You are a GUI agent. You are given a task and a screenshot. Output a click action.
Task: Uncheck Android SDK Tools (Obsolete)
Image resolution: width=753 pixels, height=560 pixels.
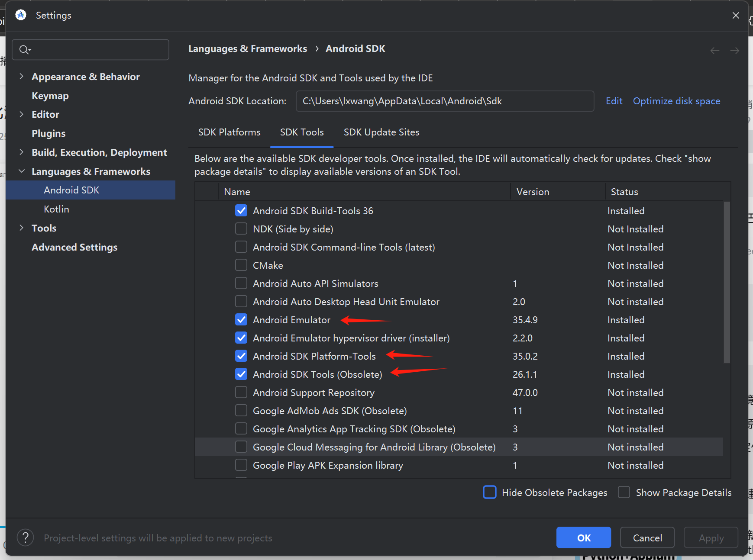(x=241, y=374)
